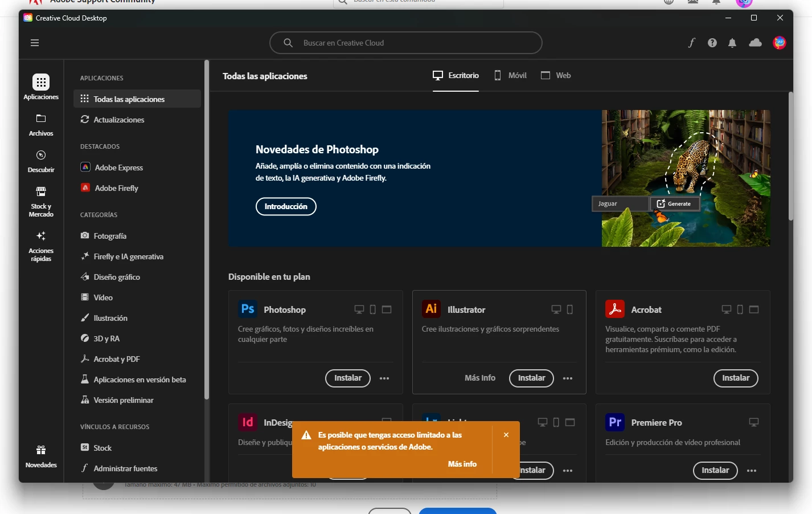Click the Acrobat app icon

pyautogui.click(x=615, y=309)
